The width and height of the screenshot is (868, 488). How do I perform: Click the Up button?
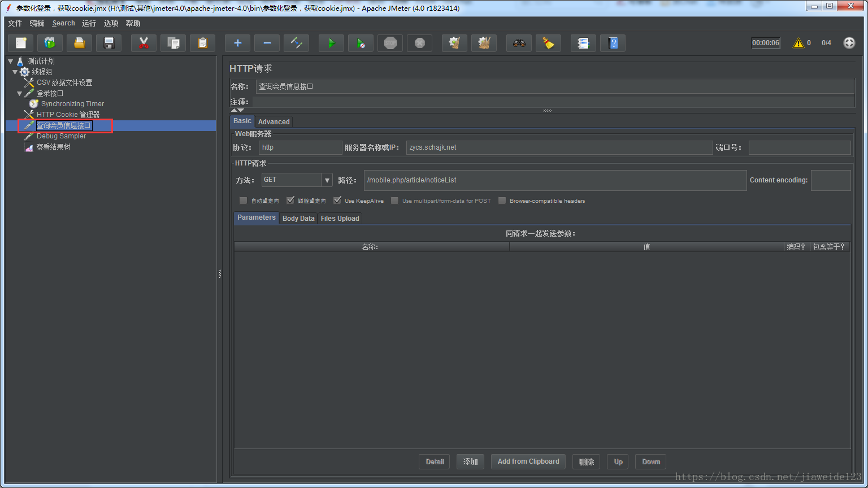[x=618, y=461]
